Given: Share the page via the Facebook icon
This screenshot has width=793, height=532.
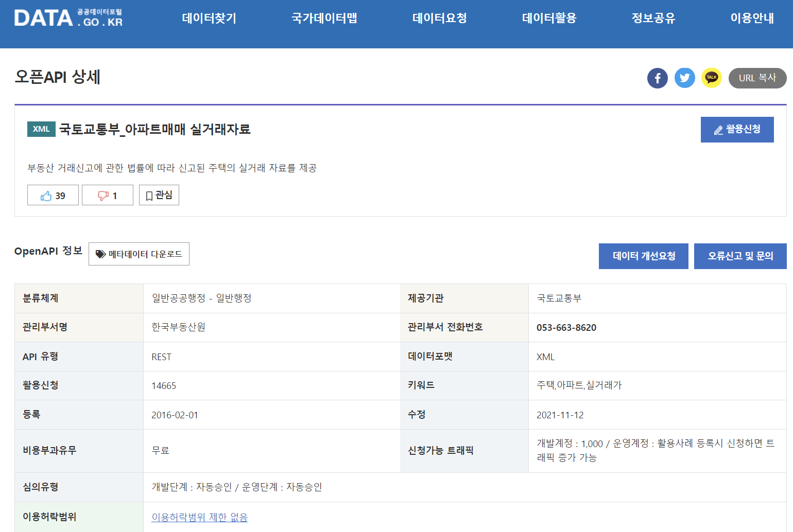Looking at the screenshot, I should (x=658, y=78).
